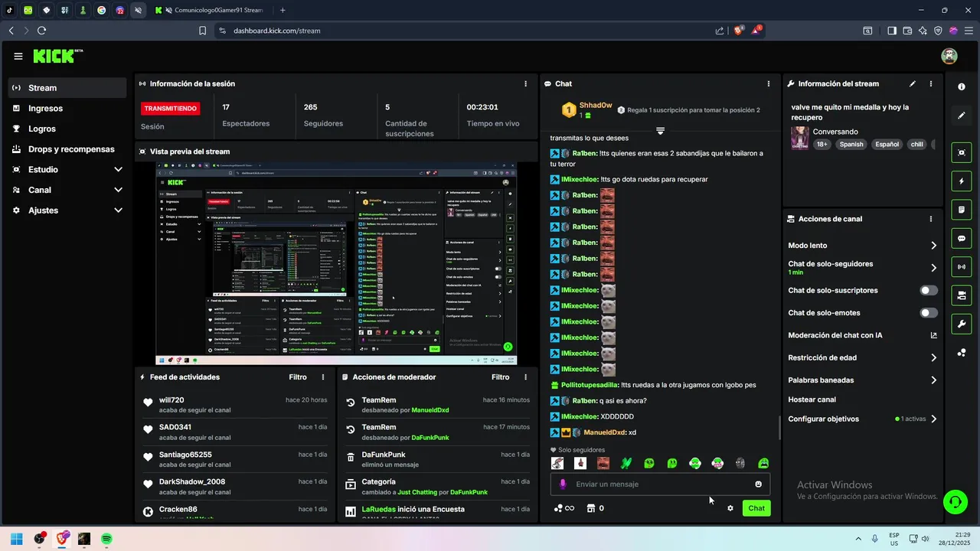Click Hostear canal
This screenshot has height=551, width=980.
click(812, 399)
